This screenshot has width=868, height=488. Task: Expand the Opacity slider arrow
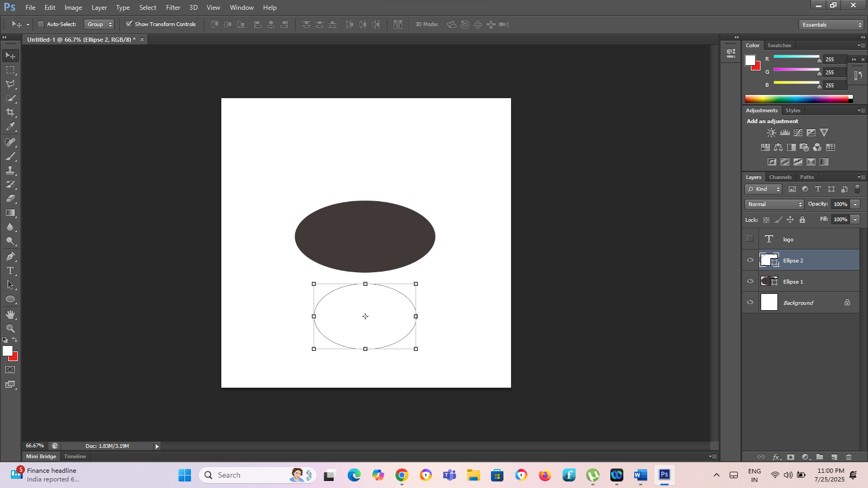(856, 204)
